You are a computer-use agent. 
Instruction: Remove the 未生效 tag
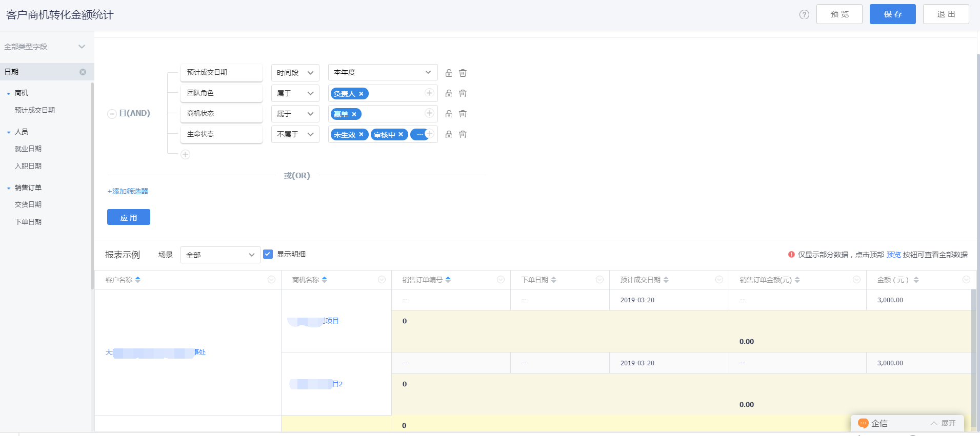pos(361,134)
